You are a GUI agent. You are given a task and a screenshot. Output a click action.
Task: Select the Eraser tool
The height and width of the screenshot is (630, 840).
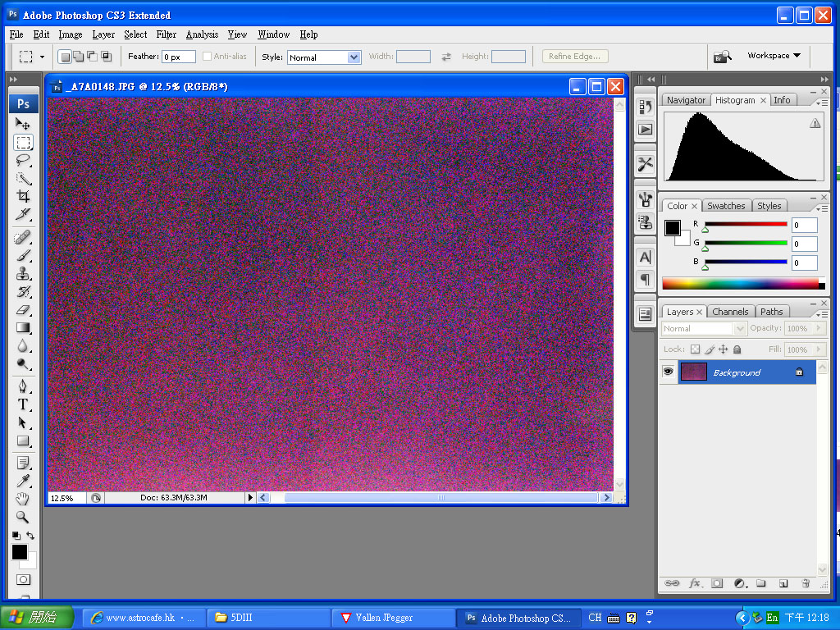(23, 310)
